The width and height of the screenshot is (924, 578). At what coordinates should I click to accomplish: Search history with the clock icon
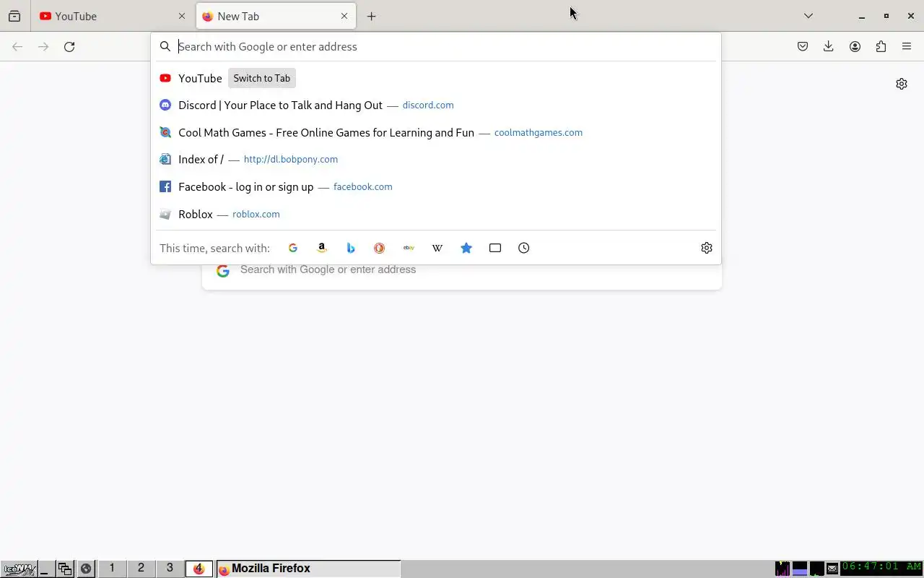click(x=524, y=248)
